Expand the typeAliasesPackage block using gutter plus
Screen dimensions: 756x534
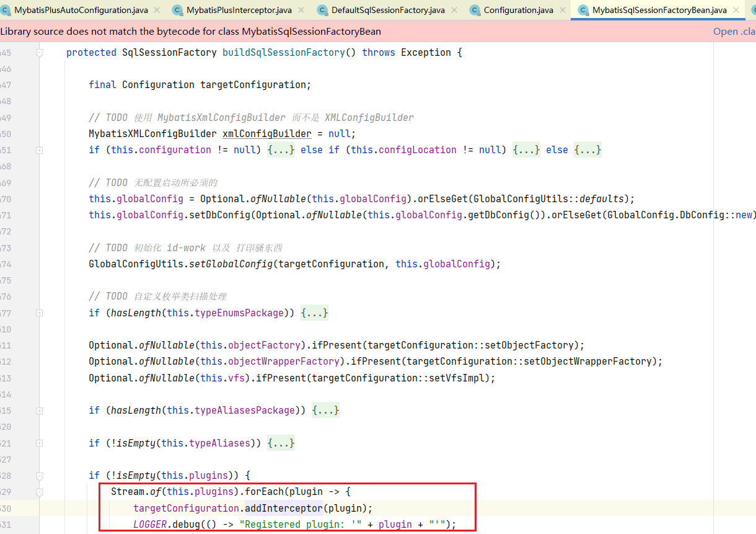click(40, 411)
